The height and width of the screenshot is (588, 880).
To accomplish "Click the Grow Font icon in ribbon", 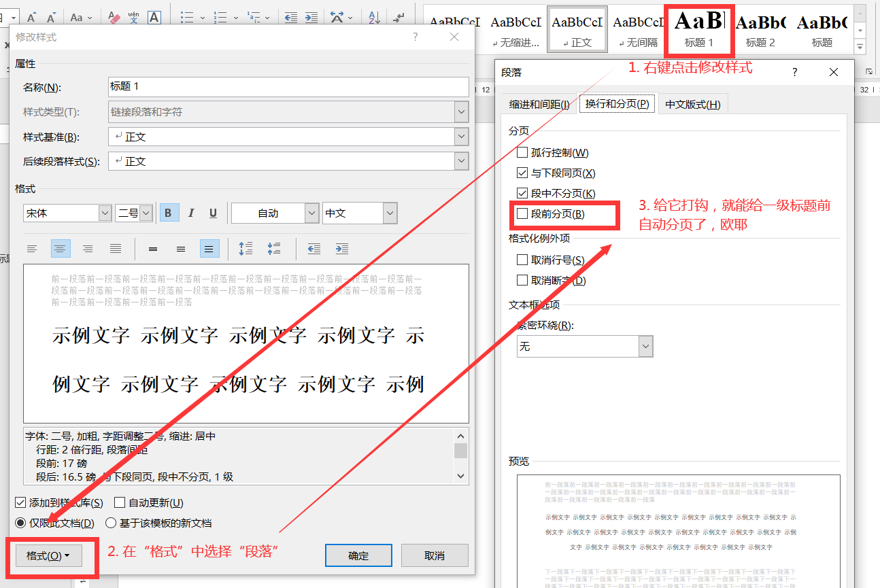I will tap(32, 16).
